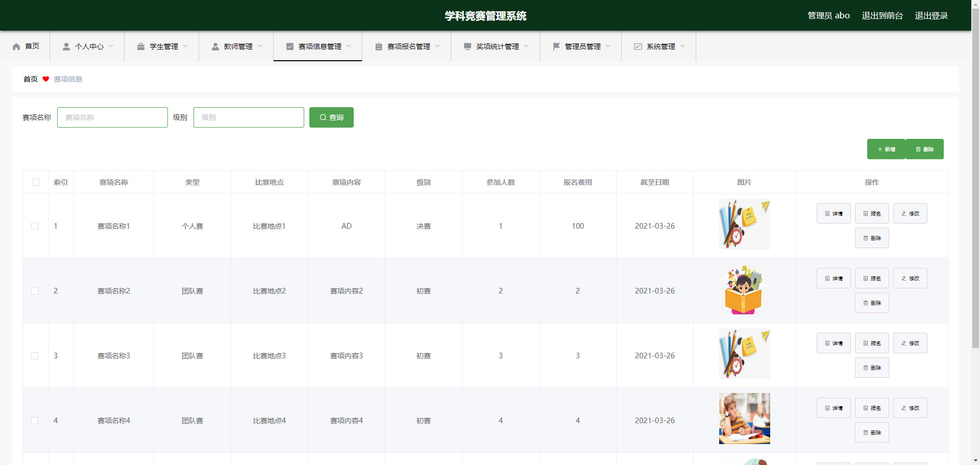This screenshot has height=465, width=980.
Task: Click 退出登录 in the top bar
Action: click(931, 16)
